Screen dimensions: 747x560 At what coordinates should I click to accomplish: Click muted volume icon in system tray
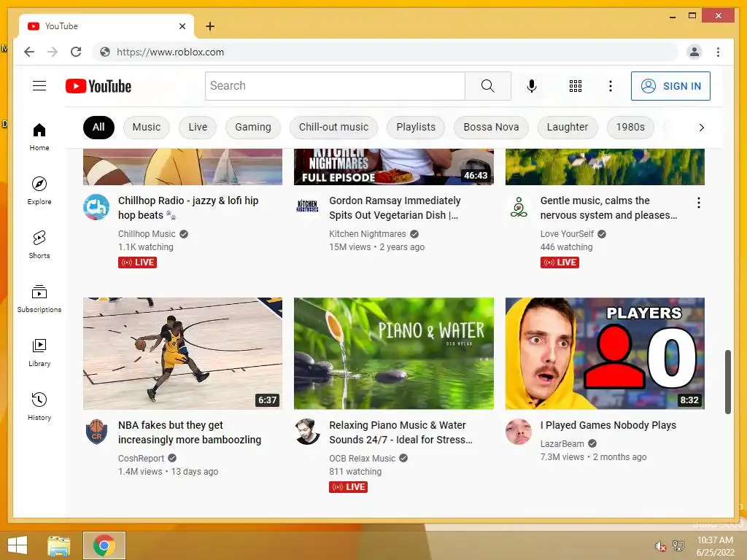click(659, 546)
